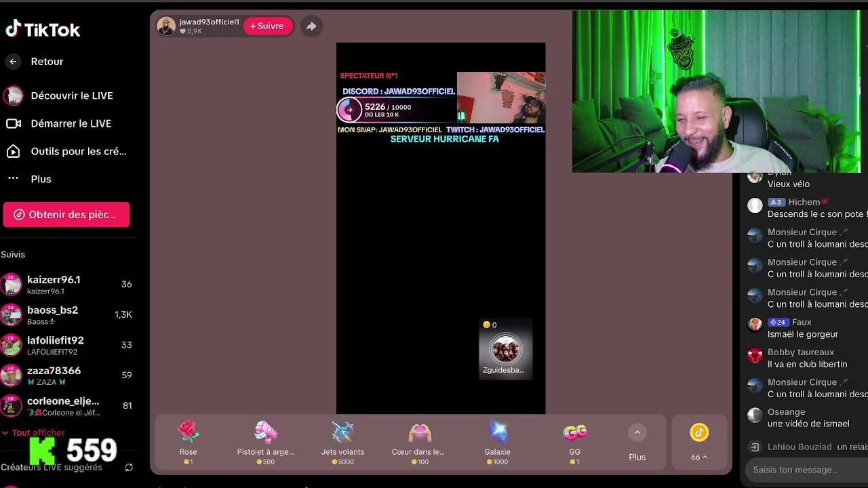The height and width of the screenshot is (488, 868).
Task: Click Il va en club libertin message
Action: point(808,364)
